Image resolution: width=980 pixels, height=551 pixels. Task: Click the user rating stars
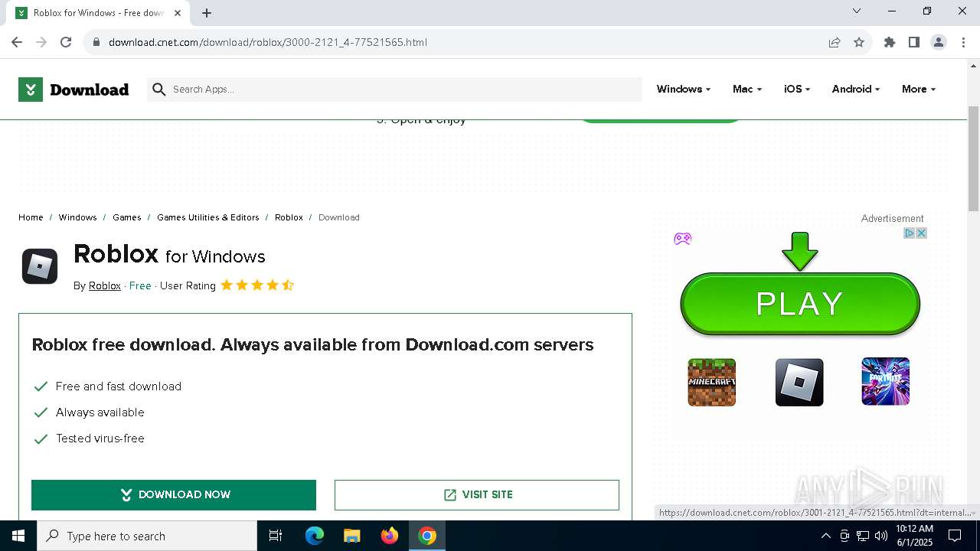click(x=257, y=285)
